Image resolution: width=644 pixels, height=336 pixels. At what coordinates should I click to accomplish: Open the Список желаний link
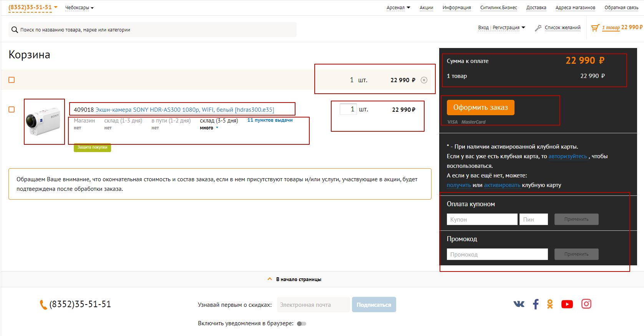(x=563, y=28)
